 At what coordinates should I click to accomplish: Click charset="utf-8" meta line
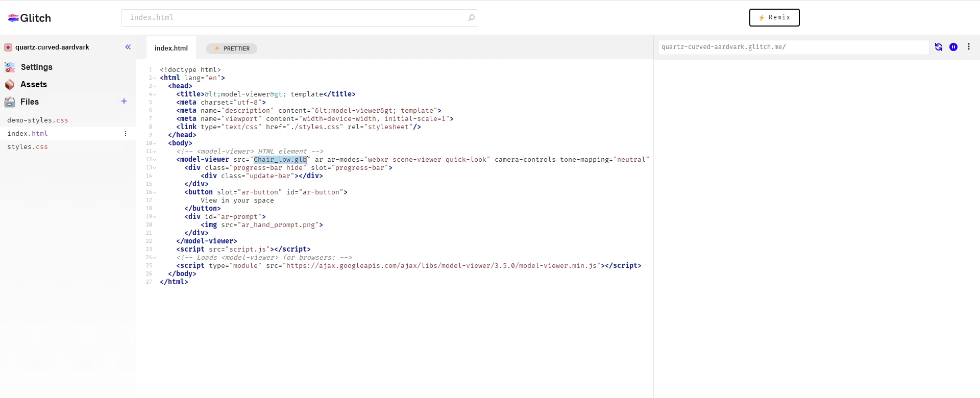tap(221, 103)
